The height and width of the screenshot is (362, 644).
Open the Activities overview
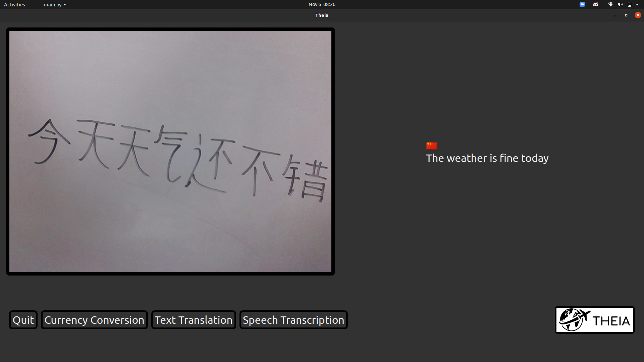pyautogui.click(x=14, y=4)
